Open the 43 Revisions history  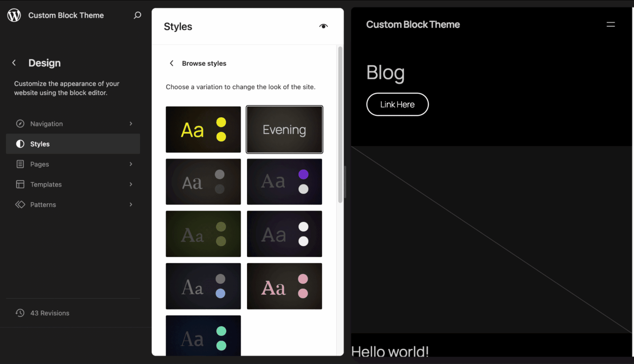tap(49, 313)
